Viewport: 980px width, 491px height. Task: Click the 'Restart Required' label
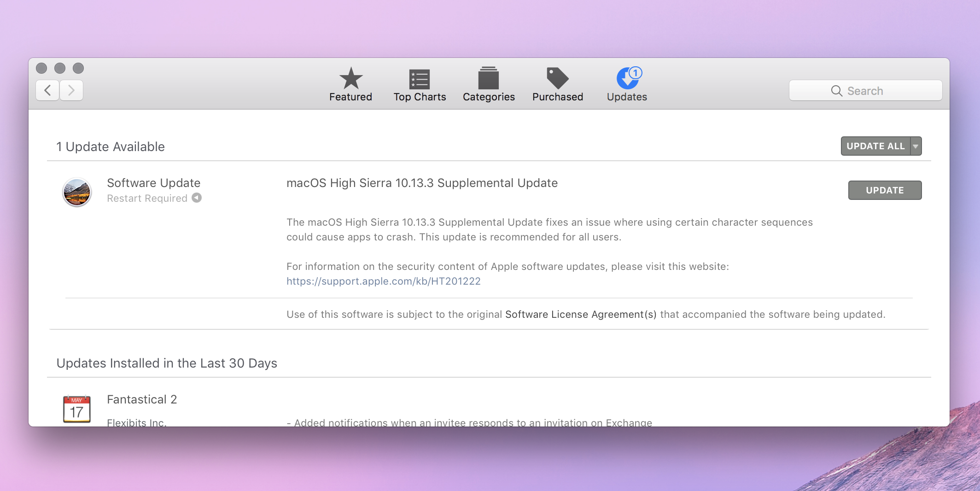tap(147, 198)
